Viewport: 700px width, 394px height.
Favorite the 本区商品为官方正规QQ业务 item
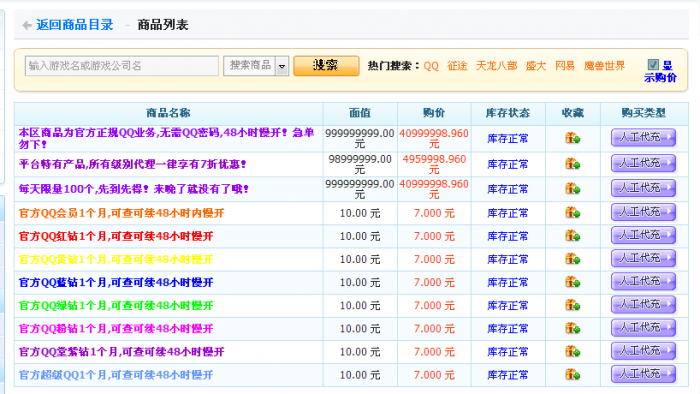[x=573, y=138]
